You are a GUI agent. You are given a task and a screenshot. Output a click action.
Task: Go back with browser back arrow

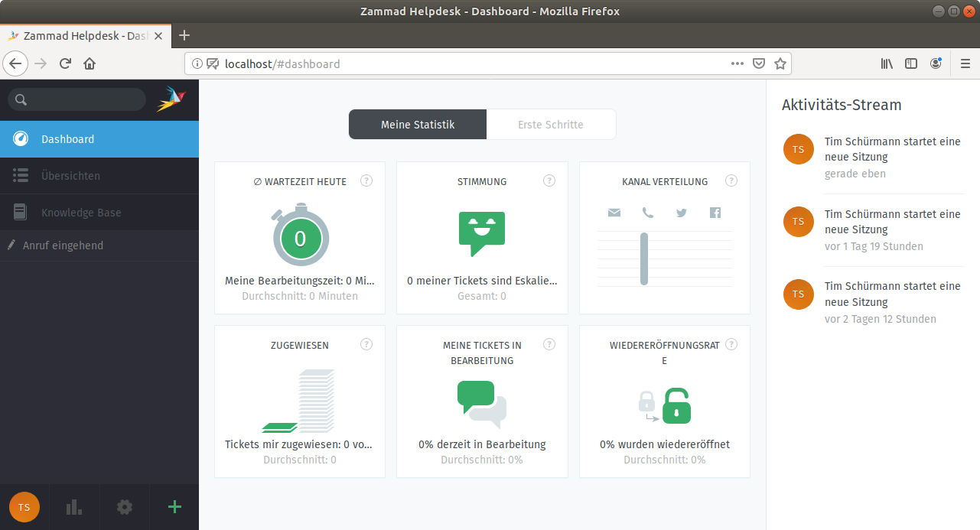(16, 63)
